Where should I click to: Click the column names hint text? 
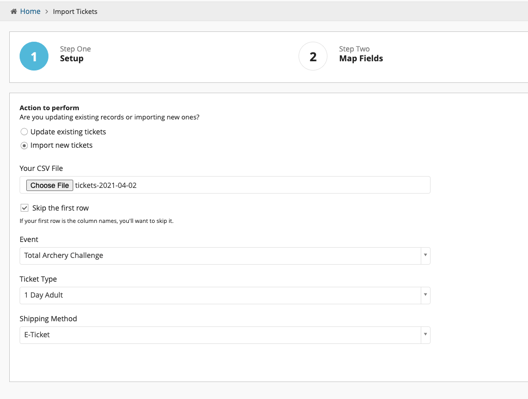point(96,221)
